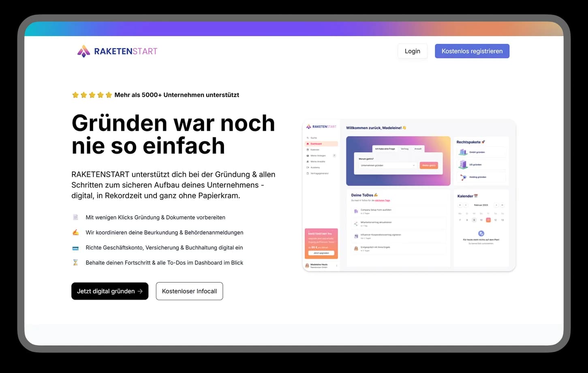Select highlighted day 11 in the calendar
This screenshot has width=588, height=373.
point(488,220)
